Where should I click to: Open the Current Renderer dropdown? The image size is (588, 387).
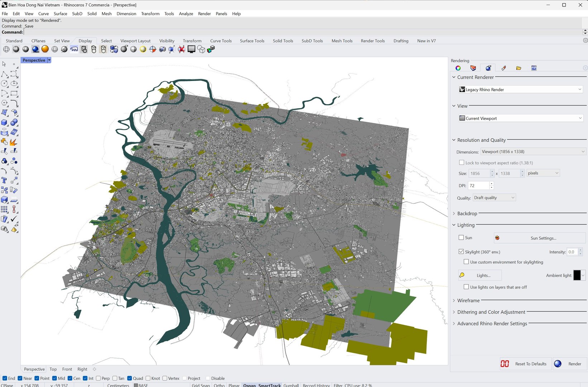tap(521, 90)
